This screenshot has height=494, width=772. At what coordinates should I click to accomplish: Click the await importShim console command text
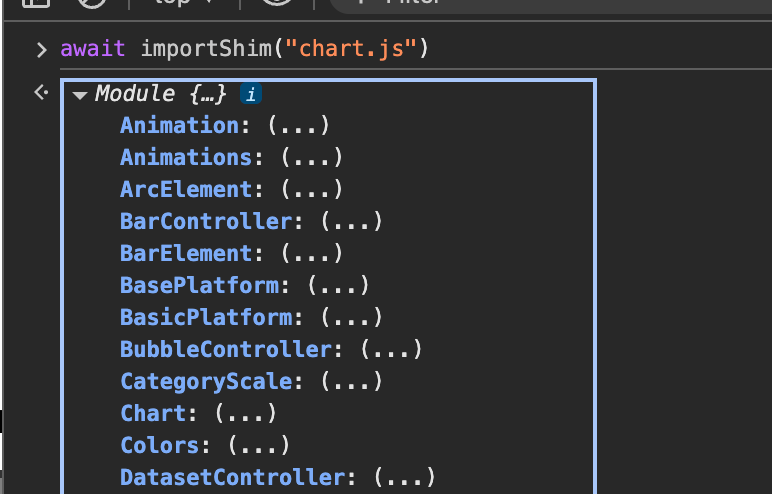(245, 49)
